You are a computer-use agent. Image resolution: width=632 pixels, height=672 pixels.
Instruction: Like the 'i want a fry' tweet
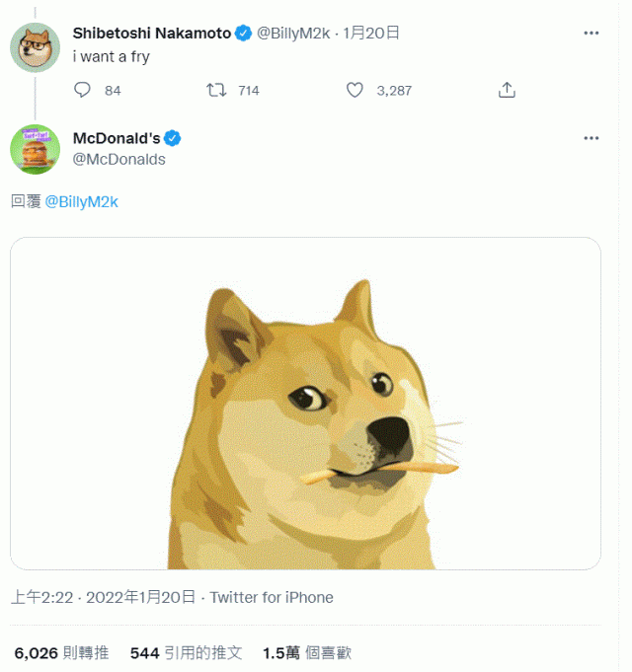click(355, 90)
